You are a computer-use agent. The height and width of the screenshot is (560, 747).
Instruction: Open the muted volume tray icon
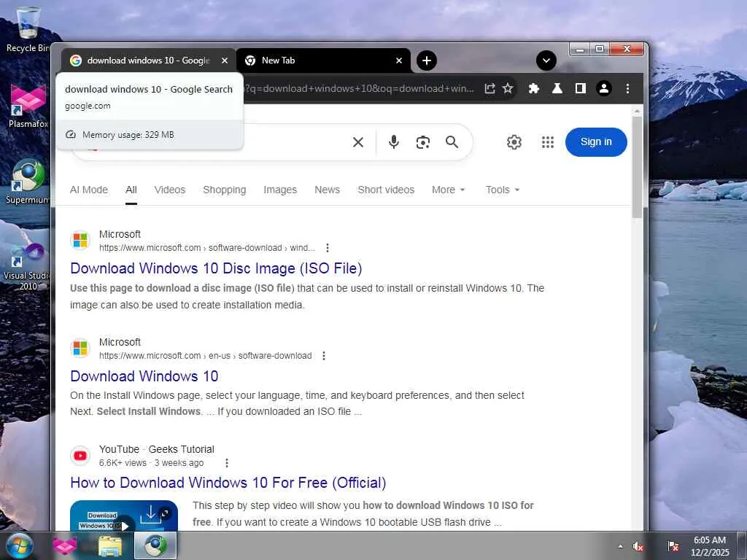[x=638, y=546]
